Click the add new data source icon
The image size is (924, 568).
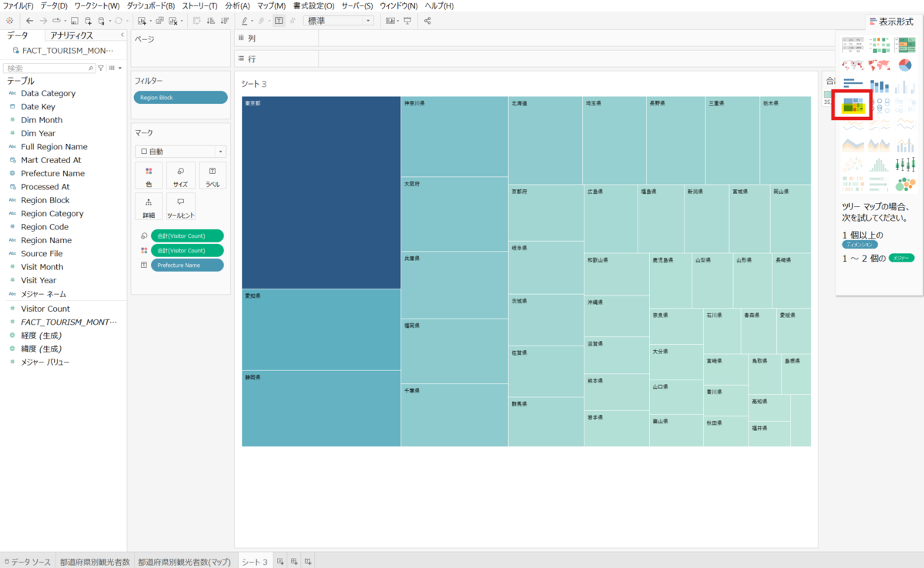point(88,21)
